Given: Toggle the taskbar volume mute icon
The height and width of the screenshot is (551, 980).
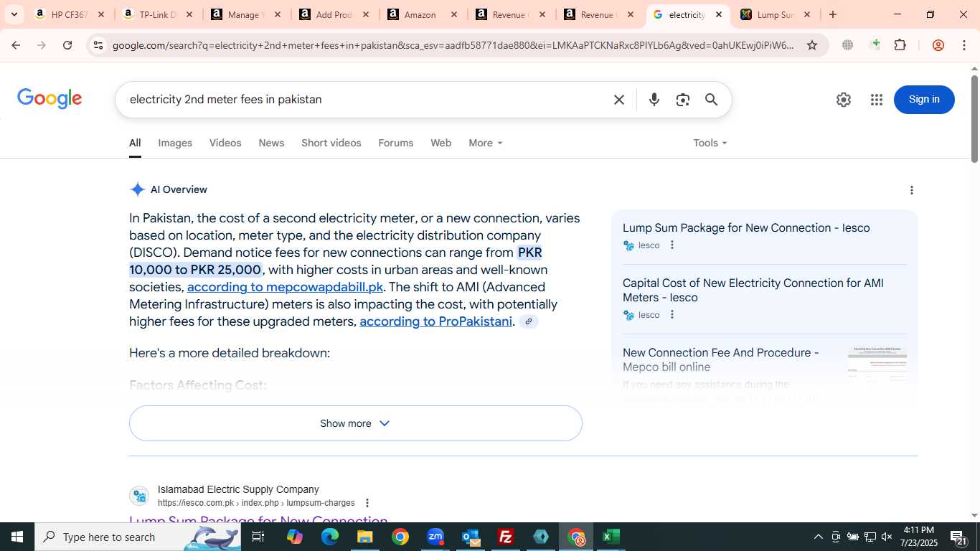Looking at the screenshot, I should click(x=887, y=537).
